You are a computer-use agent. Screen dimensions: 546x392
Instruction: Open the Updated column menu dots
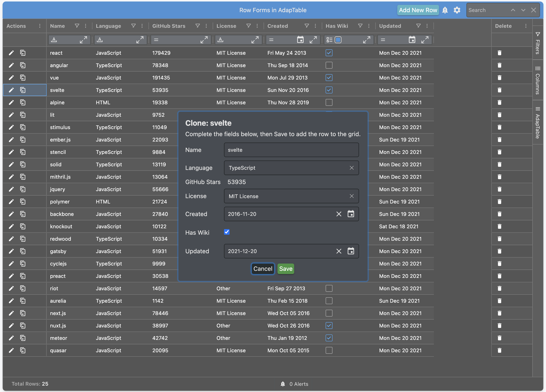[427, 26]
